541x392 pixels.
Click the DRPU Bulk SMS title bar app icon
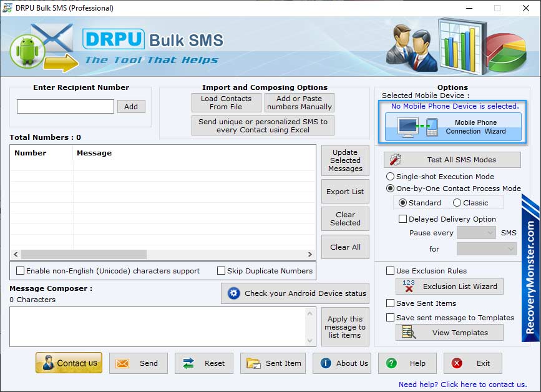click(7, 7)
